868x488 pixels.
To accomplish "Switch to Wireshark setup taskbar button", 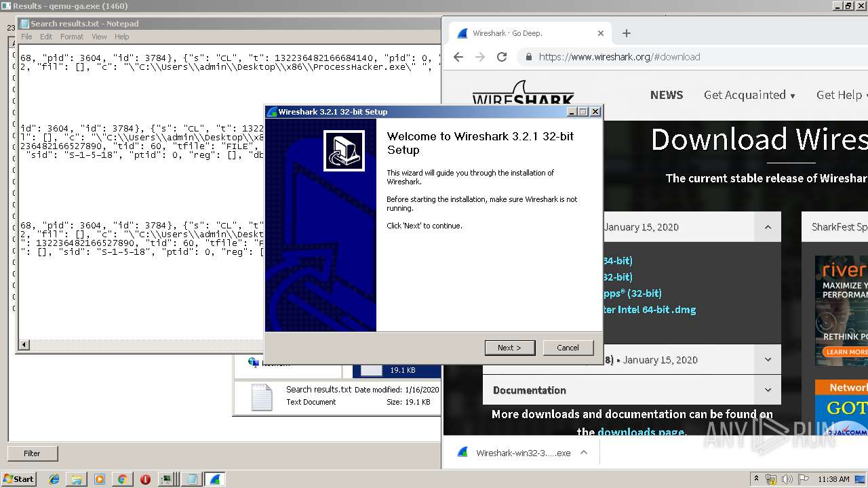I will (x=215, y=479).
